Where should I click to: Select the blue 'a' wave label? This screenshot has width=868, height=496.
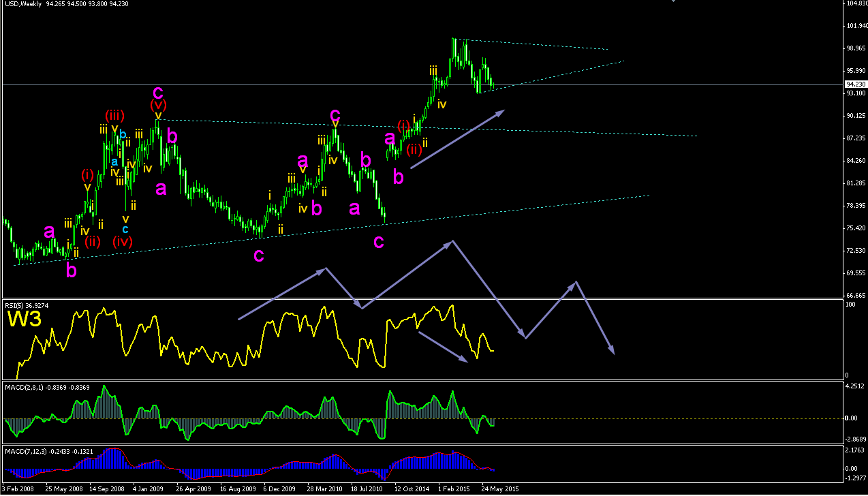114,162
